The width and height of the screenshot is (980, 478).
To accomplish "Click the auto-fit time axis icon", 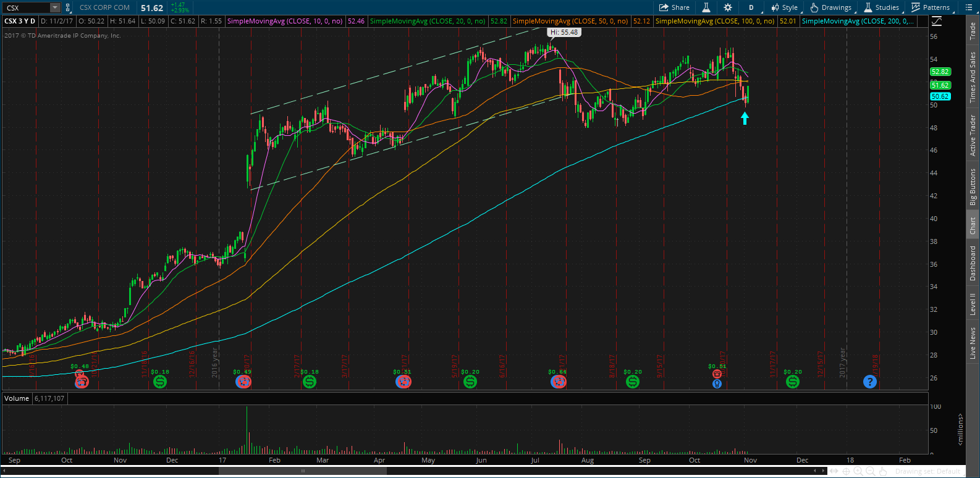I will [x=834, y=471].
